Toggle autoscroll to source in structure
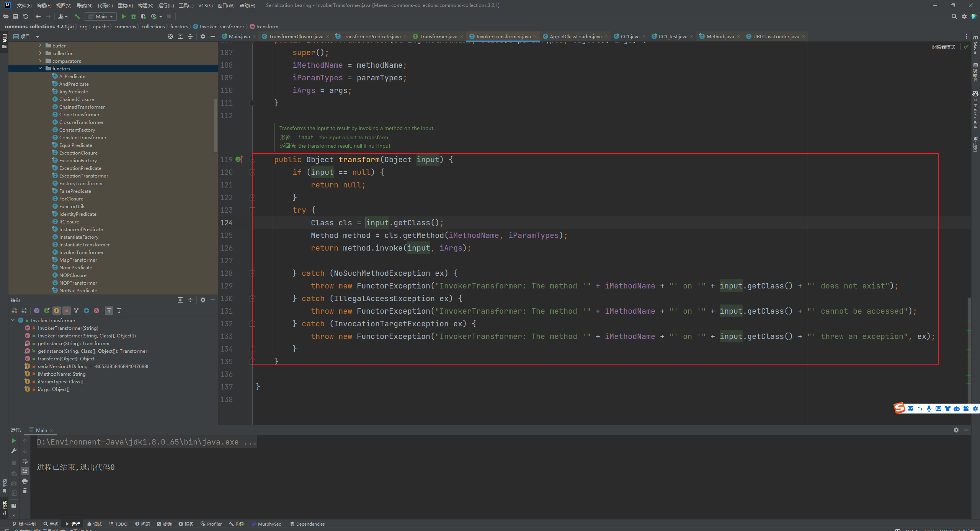Viewport: 980px width, 531px height. point(109,311)
